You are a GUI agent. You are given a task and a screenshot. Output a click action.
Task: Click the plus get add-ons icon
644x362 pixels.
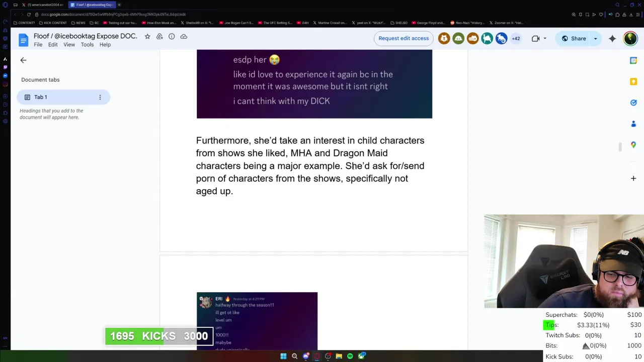[633, 178]
